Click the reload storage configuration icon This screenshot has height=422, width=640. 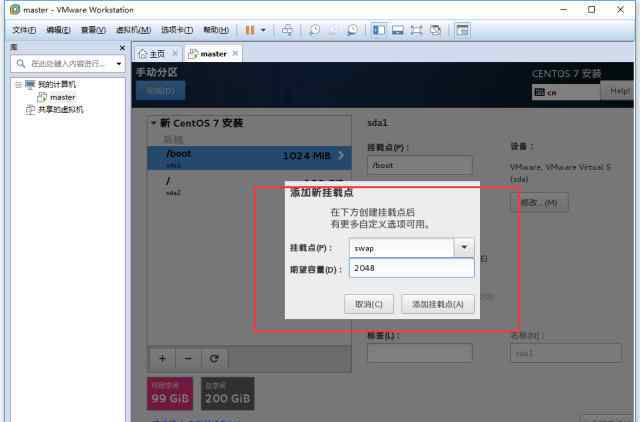point(213,359)
